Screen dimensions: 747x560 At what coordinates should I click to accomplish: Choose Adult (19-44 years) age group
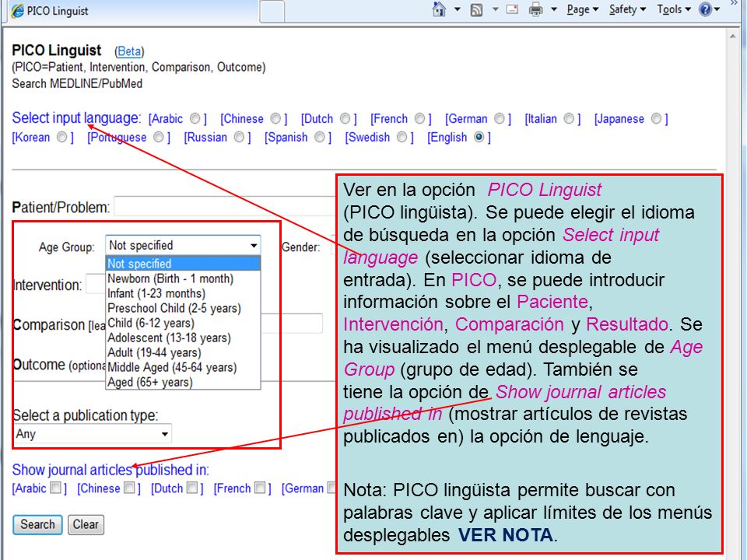183,352
